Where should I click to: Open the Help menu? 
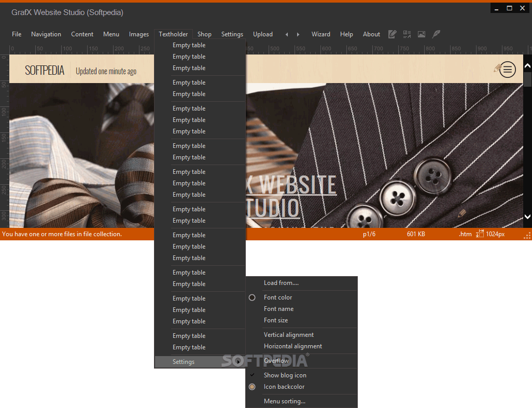click(347, 34)
